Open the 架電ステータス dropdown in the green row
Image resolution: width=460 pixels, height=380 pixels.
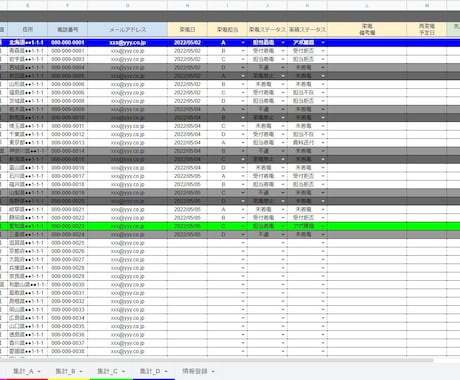pyautogui.click(x=283, y=226)
